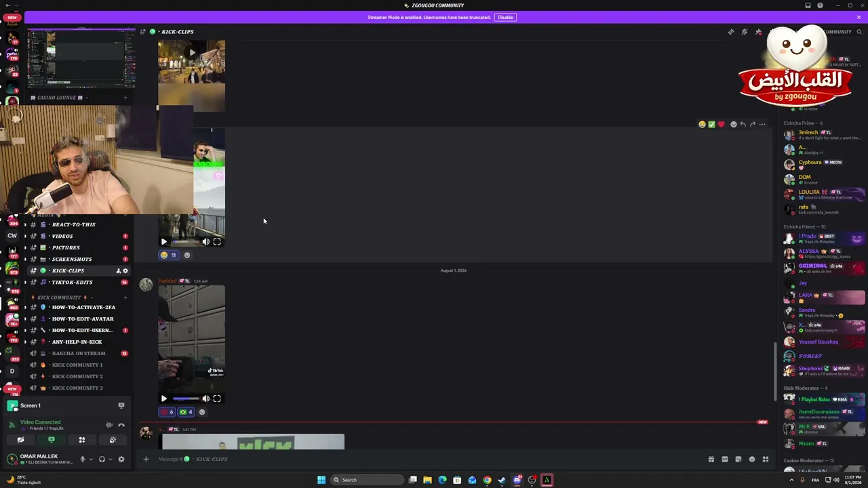
Task: Add the laughing emoji quick reaction
Action: (702, 124)
